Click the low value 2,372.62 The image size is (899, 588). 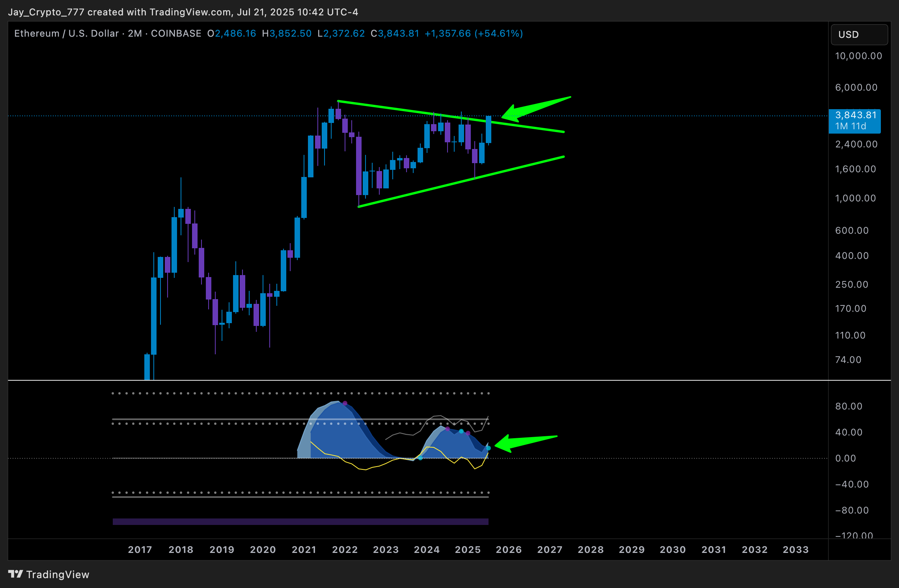point(344,33)
